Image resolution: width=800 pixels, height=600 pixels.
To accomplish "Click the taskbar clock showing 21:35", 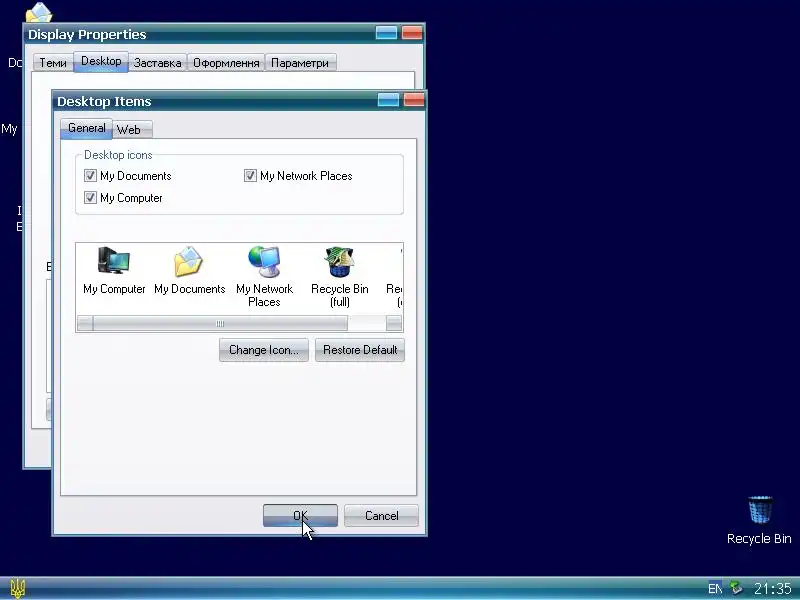I will 772,589.
